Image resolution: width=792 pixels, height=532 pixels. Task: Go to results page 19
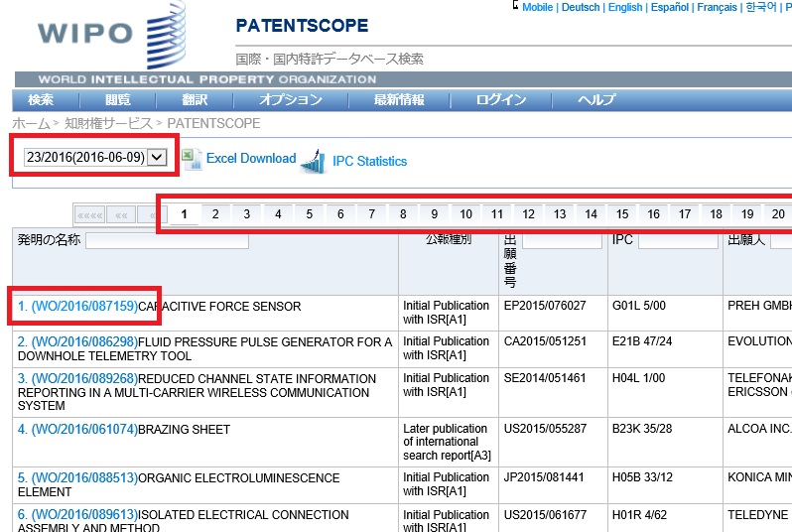click(748, 214)
